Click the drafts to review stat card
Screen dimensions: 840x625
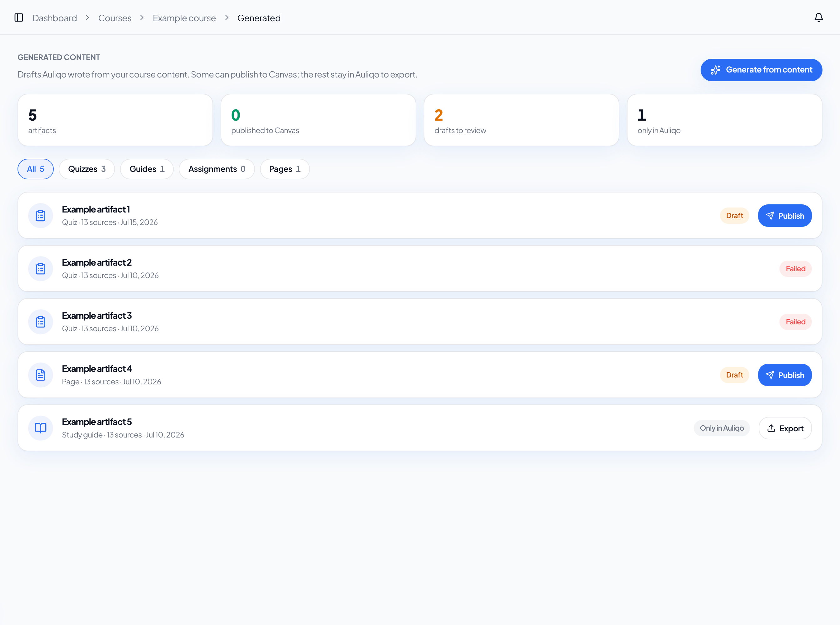(x=521, y=120)
